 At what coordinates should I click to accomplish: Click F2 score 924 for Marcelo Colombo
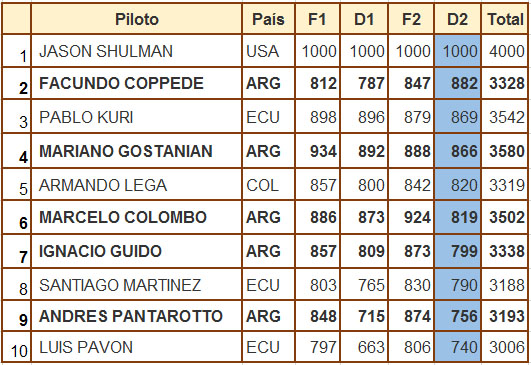pyautogui.click(x=411, y=217)
